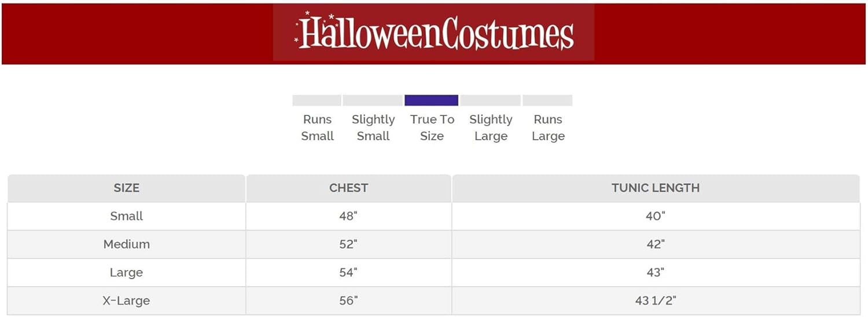This screenshot has height=317, width=868.
Task: Click the 52" chest measurement cell
Action: 348,244
